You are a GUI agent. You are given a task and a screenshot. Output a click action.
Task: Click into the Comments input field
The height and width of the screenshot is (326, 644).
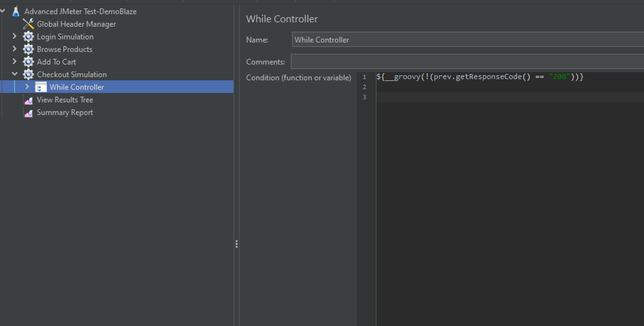coord(467,61)
